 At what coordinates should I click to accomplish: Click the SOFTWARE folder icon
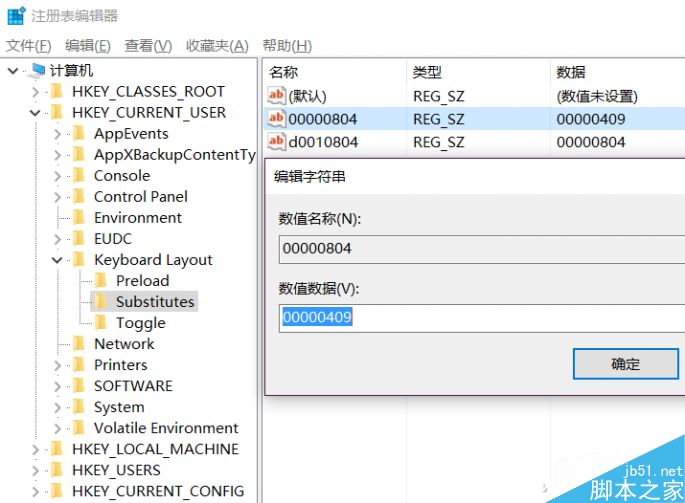(78, 386)
